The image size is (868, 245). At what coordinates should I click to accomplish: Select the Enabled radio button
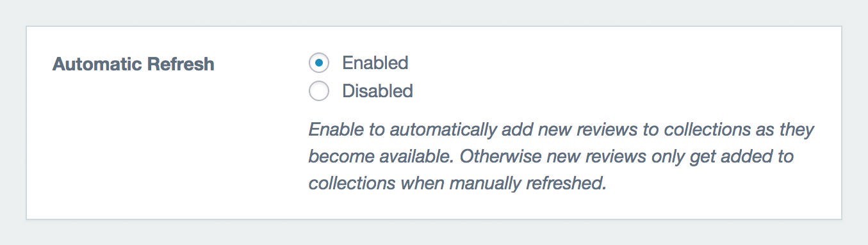[x=318, y=63]
